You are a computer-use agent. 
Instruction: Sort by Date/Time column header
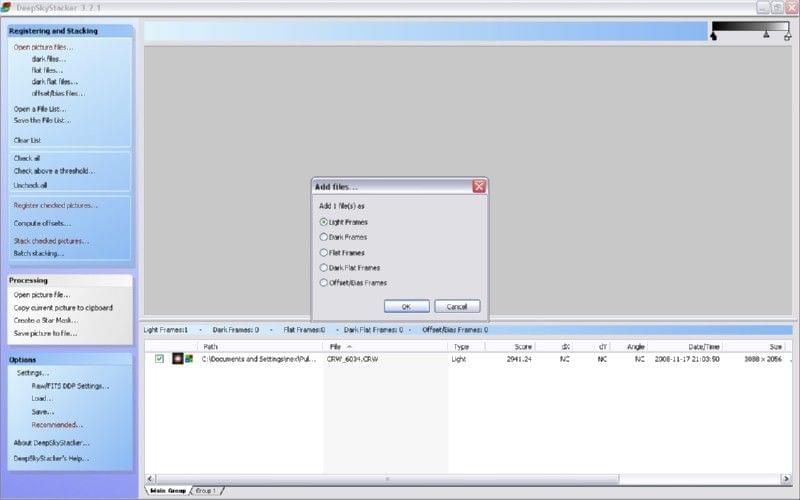[684, 346]
